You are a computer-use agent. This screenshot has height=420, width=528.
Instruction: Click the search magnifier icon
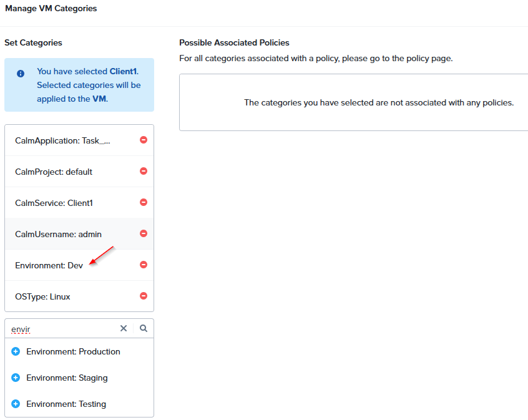coord(144,328)
